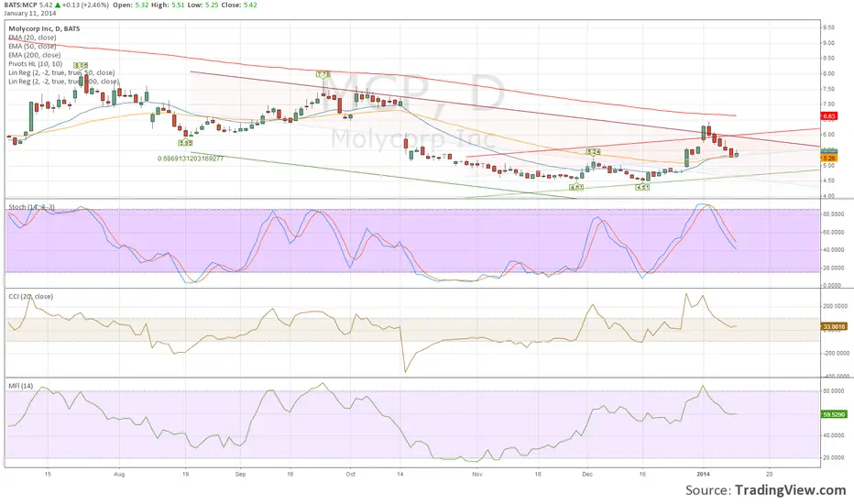Click the 0.6869131203169277 regression value
Viewport: 854px width, 504px height.
191,159
